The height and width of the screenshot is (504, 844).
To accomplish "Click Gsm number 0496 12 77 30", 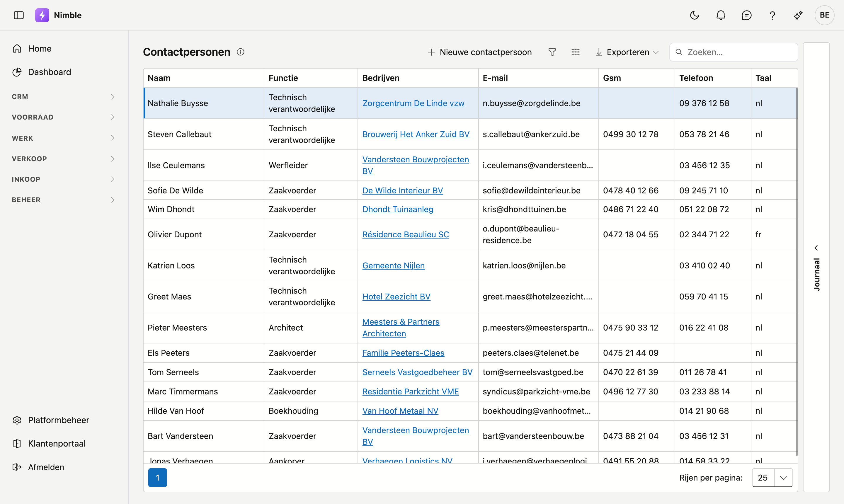I will [x=630, y=391].
